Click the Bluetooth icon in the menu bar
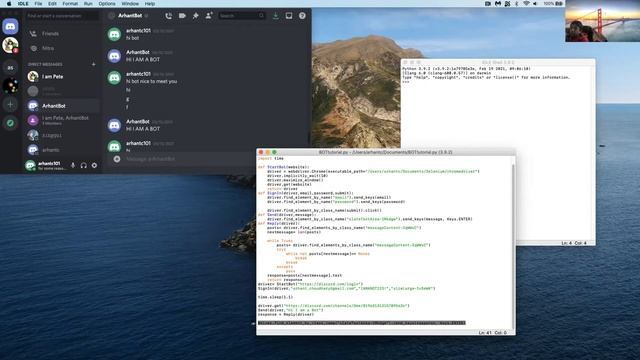Screen dimensions: 640x360 coord(517,4)
